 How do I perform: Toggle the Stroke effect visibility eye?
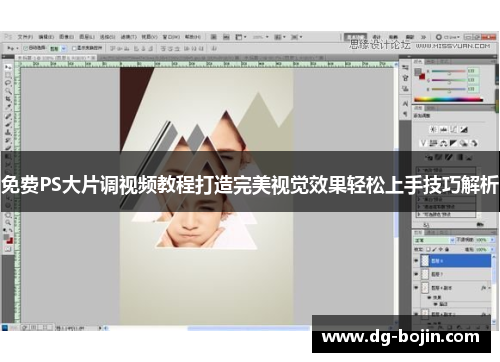tap(435, 304)
